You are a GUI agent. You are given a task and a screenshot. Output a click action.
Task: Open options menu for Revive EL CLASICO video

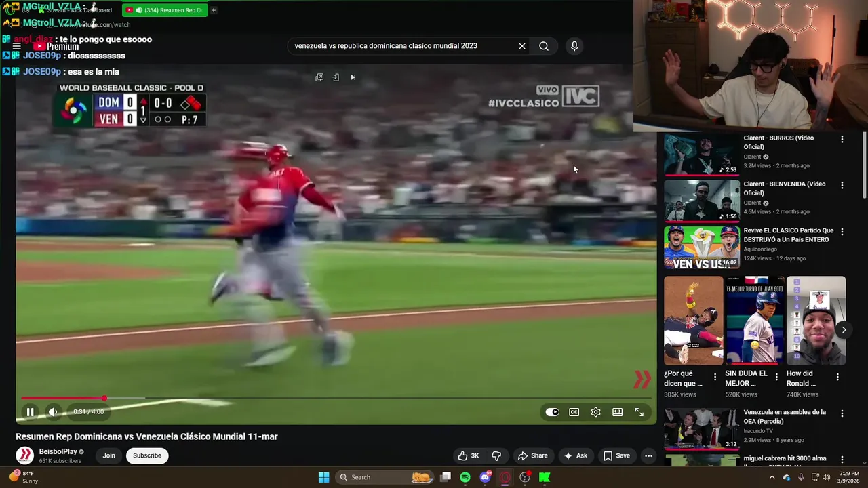pyautogui.click(x=842, y=232)
